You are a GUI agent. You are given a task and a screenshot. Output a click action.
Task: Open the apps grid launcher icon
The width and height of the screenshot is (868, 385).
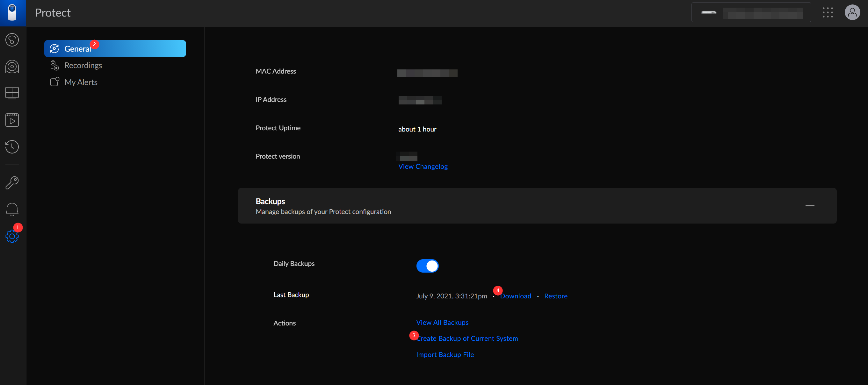click(827, 13)
